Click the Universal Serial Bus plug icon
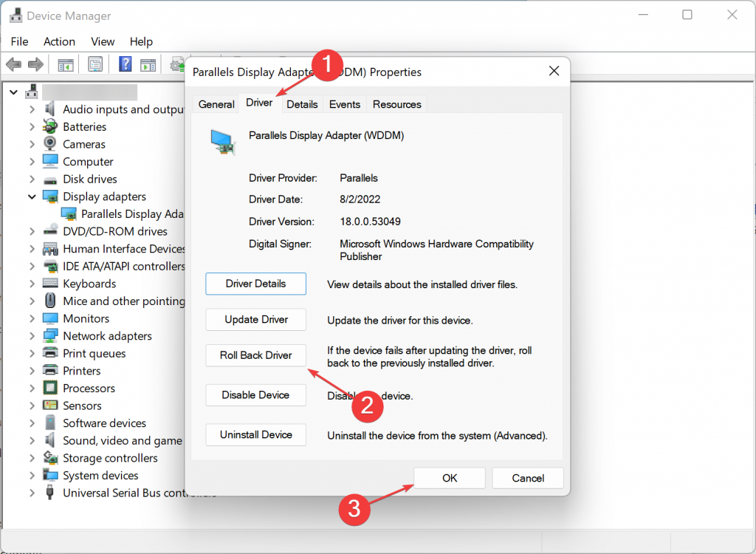756x554 pixels. [49, 492]
